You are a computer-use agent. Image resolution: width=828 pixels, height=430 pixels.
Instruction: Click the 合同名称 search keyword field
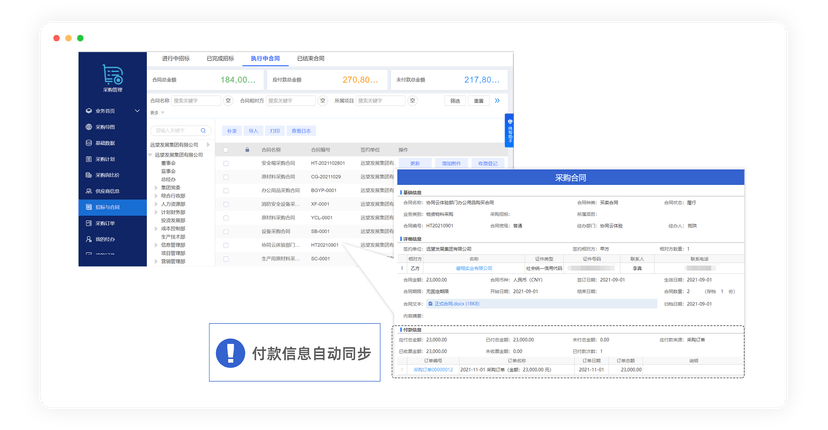pos(196,101)
